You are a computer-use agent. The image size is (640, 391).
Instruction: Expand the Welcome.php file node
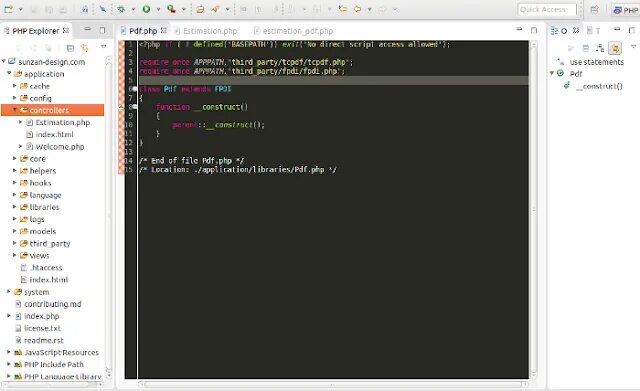click(x=20, y=146)
